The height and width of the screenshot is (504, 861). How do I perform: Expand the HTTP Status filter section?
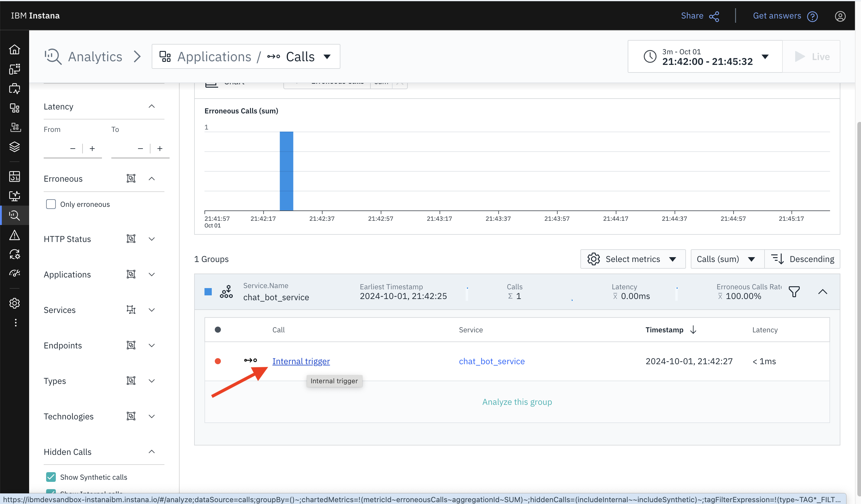point(152,239)
